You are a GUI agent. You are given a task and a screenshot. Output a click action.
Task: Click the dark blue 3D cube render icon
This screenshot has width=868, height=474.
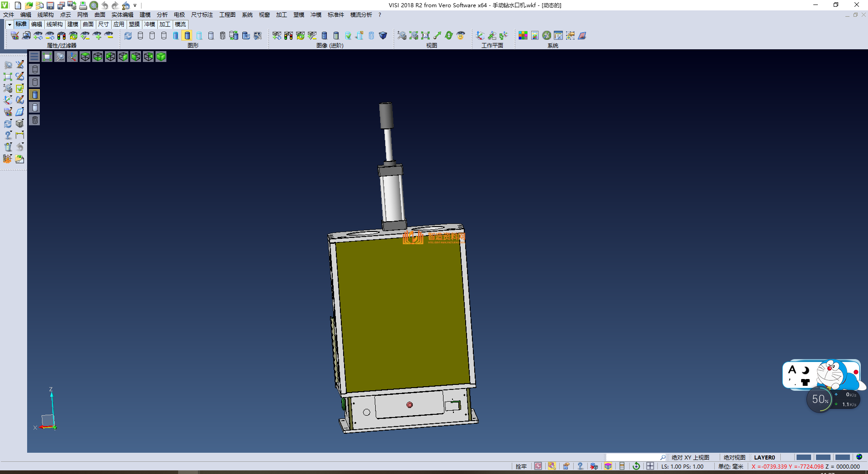pos(383,36)
